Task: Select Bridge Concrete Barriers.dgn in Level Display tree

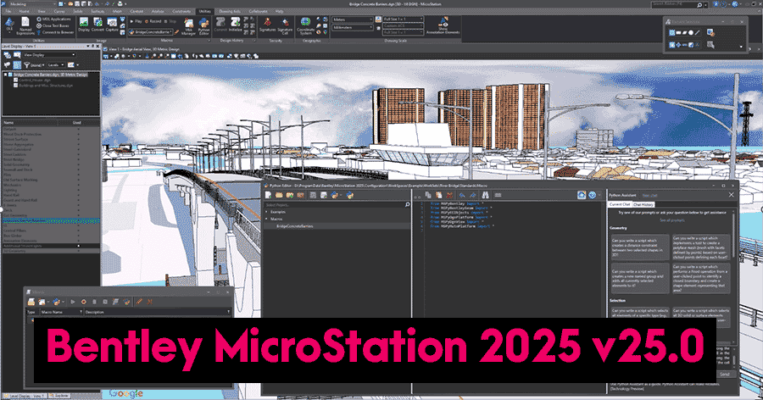Action: pyautogui.click(x=51, y=75)
